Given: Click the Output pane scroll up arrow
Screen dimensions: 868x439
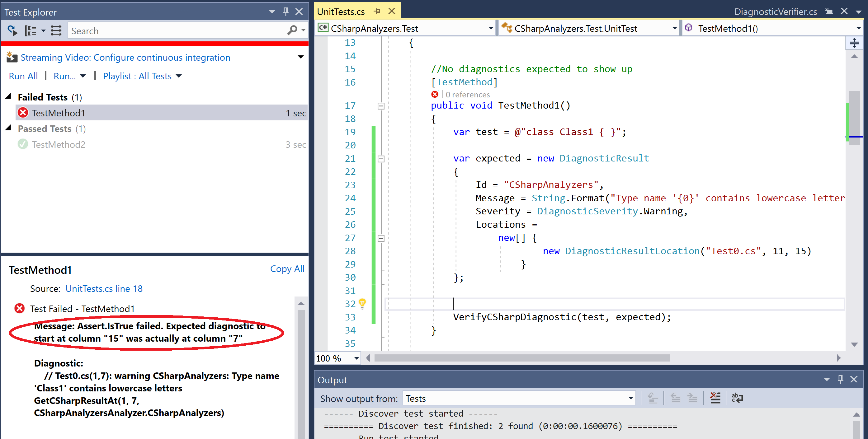Looking at the screenshot, I should click(x=856, y=414).
